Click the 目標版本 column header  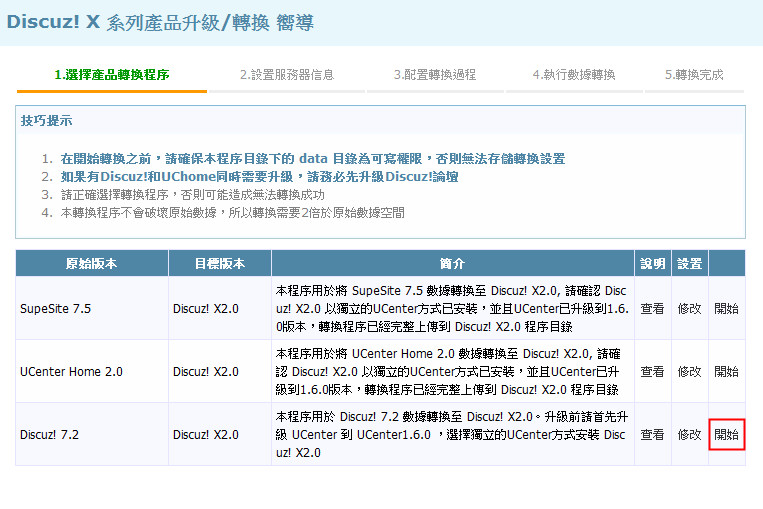(220, 264)
